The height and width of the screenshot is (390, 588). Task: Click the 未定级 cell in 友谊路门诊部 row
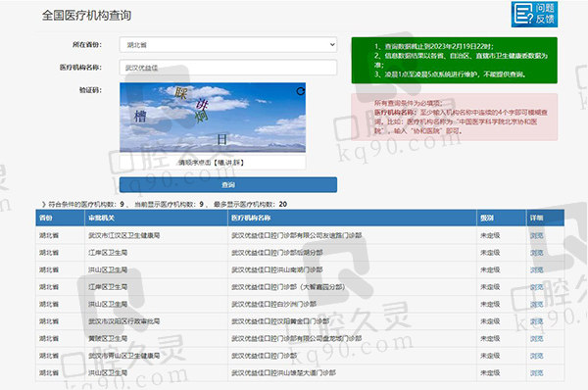(x=502, y=235)
